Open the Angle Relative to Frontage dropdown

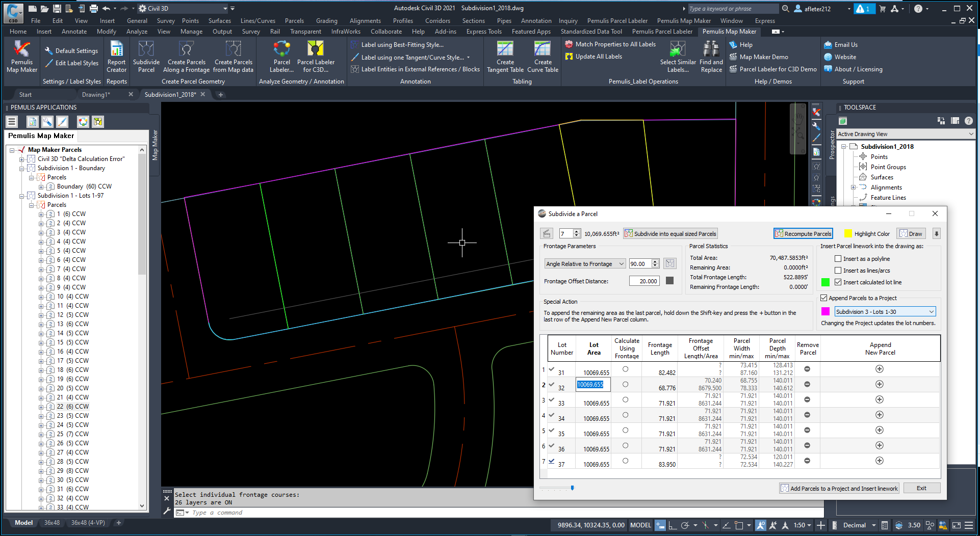pos(621,264)
